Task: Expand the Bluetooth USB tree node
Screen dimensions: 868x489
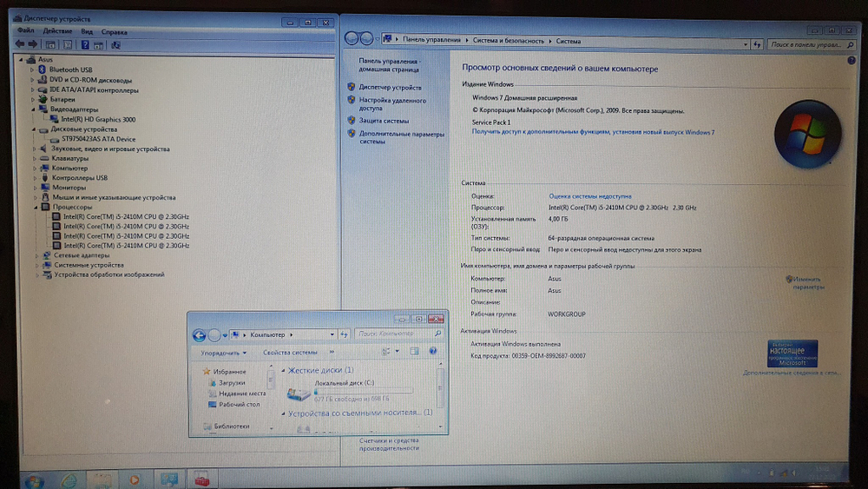Action: tap(32, 70)
